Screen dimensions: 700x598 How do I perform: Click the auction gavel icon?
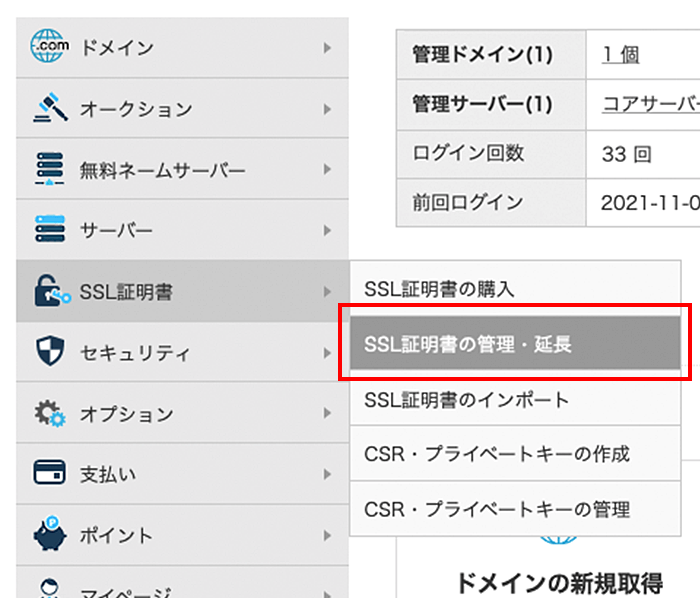point(50,108)
